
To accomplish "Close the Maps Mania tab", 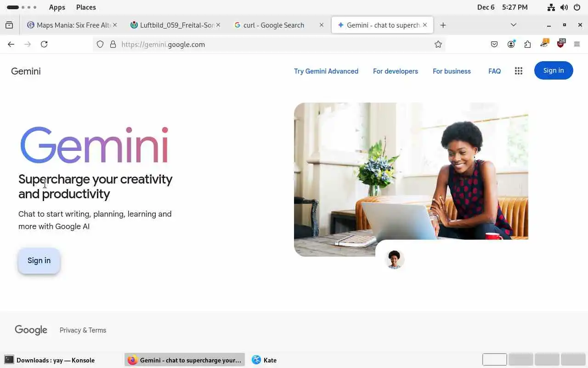I will click(x=115, y=25).
